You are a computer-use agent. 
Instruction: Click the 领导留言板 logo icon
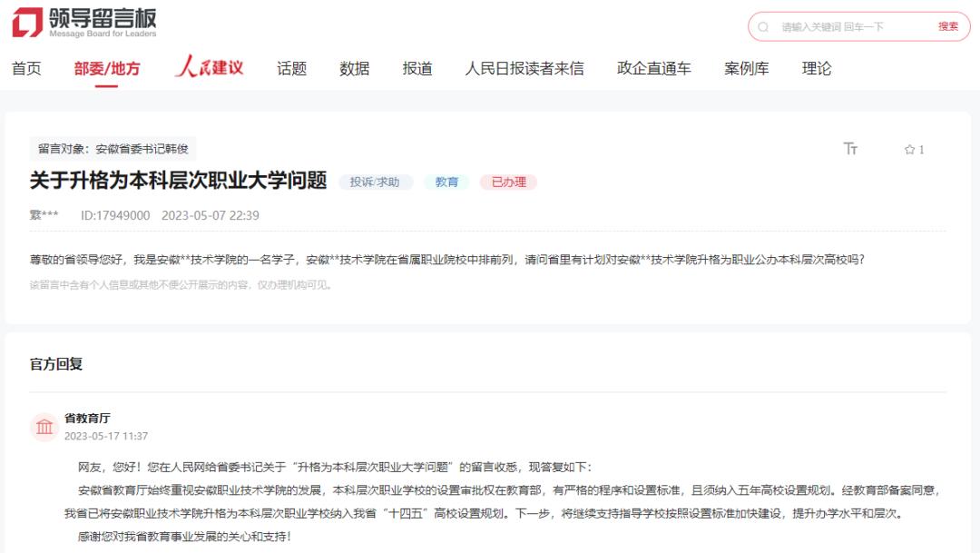29,23
